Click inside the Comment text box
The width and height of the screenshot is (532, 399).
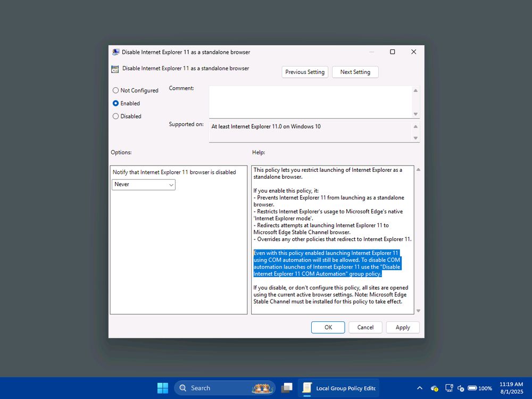(311, 102)
